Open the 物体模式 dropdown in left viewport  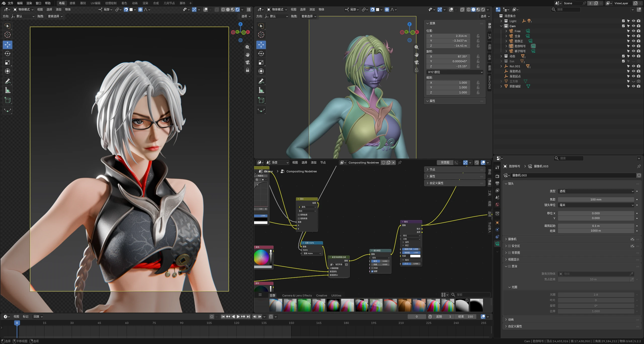tap(23, 10)
